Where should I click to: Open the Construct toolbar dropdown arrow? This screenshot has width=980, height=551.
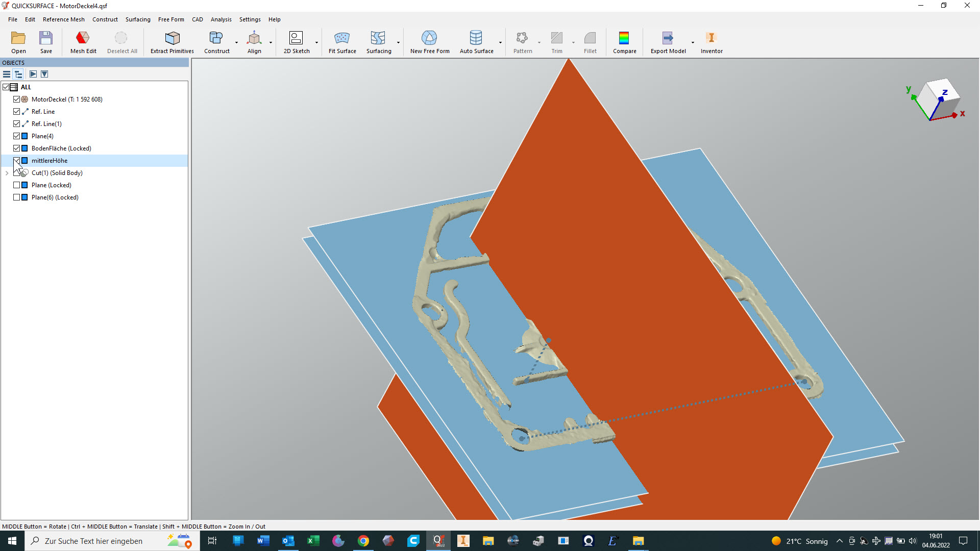236,43
